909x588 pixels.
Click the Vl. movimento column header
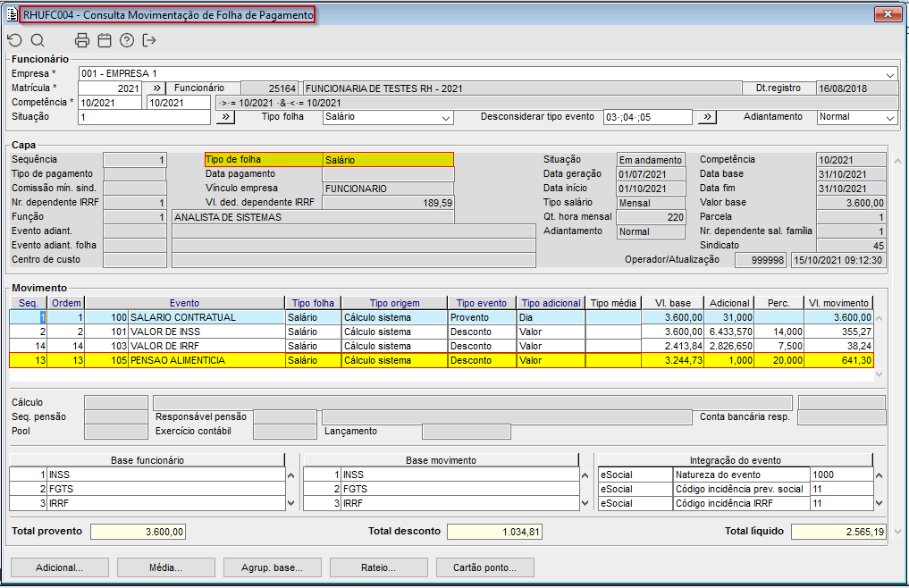pyautogui.click(x=838, y=303)
